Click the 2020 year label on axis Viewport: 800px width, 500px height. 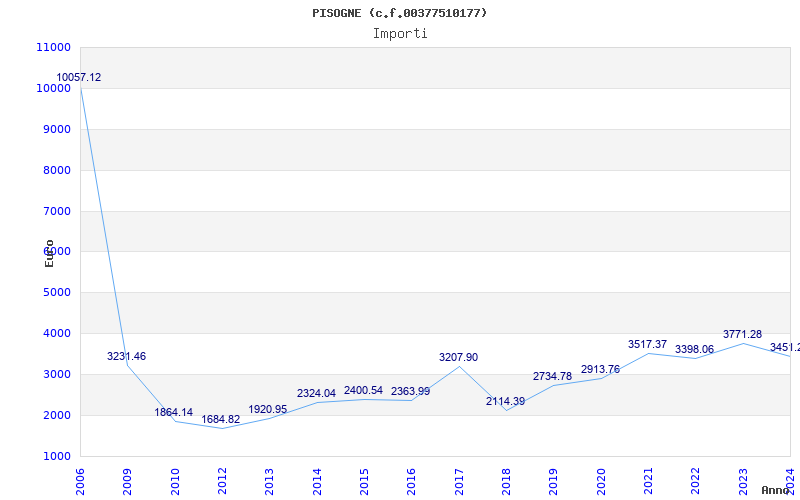pos(601,479)
